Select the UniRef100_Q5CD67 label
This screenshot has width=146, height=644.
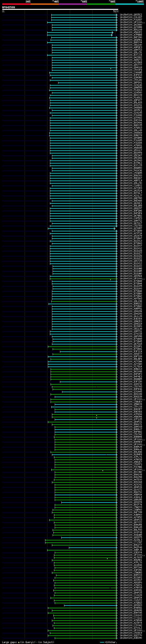[131, 156]
